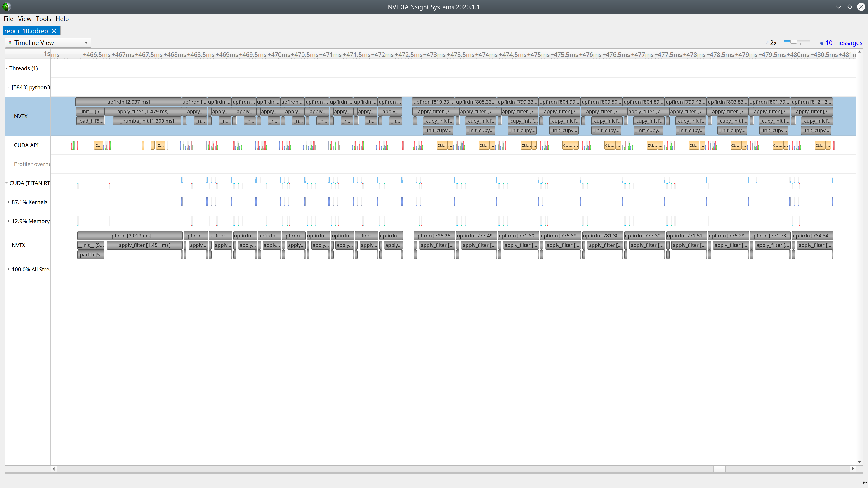The width and height of the screenshot is (868, 488).
Task: Collapse the [5843] python3 thread row
Action: point(9,87)
